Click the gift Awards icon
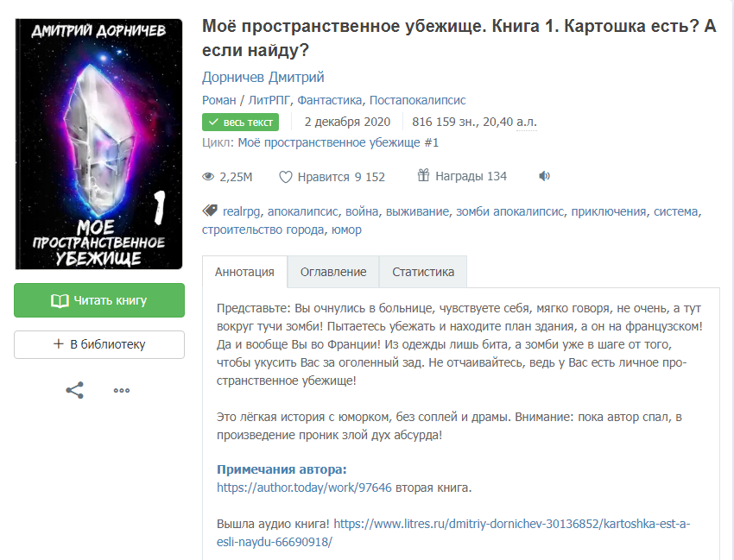Screen dimensions: 734x560 pos(423,175)
